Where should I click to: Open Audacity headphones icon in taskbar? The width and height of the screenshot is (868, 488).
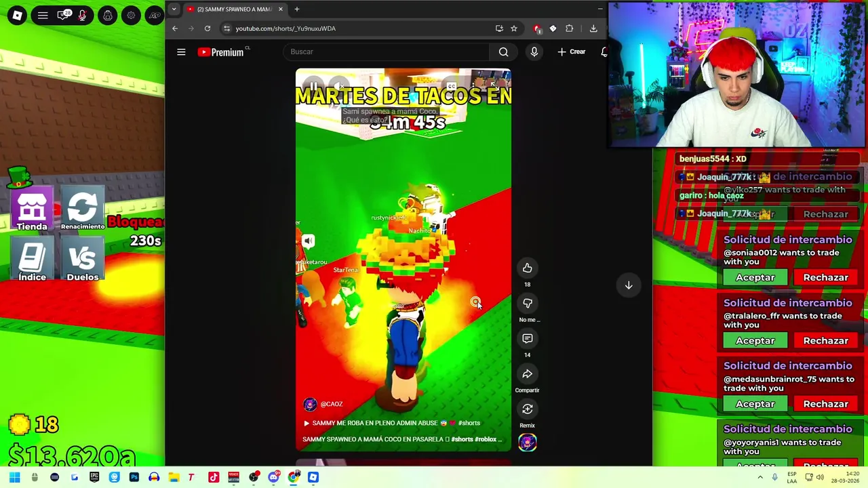pos(154,477)
